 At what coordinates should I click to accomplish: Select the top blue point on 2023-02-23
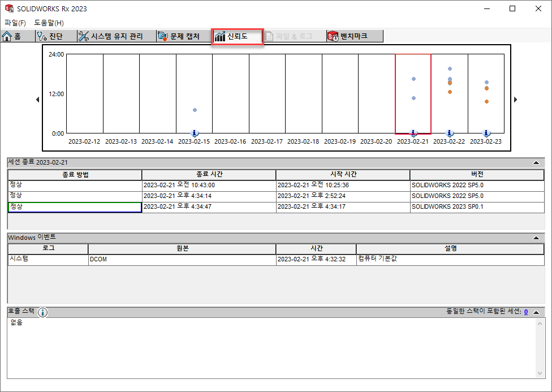click(486, 83)
